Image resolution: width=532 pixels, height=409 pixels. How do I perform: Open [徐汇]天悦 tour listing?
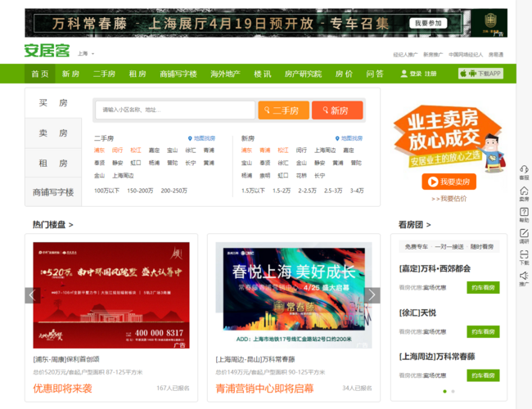pyautogui.click(x=417, y=312)
